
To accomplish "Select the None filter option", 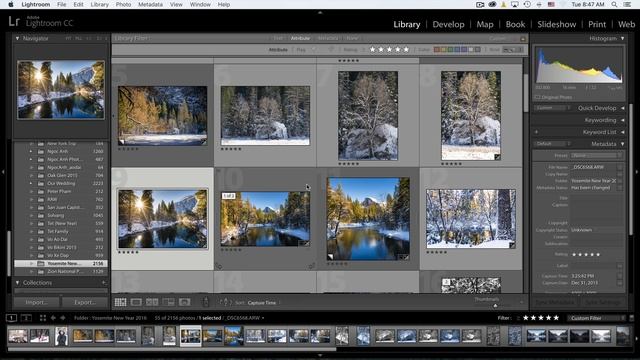I will 352,38.
